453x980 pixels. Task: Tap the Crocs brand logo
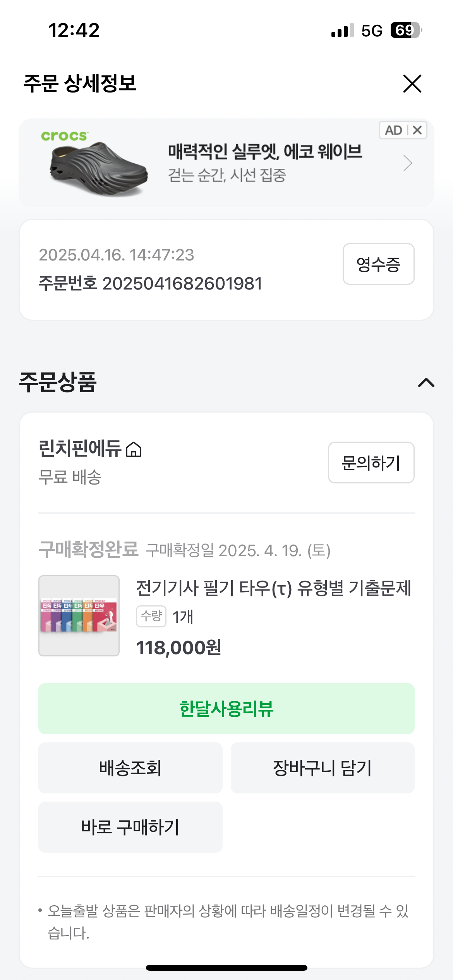pyautogui.click(x=64, y=136)
